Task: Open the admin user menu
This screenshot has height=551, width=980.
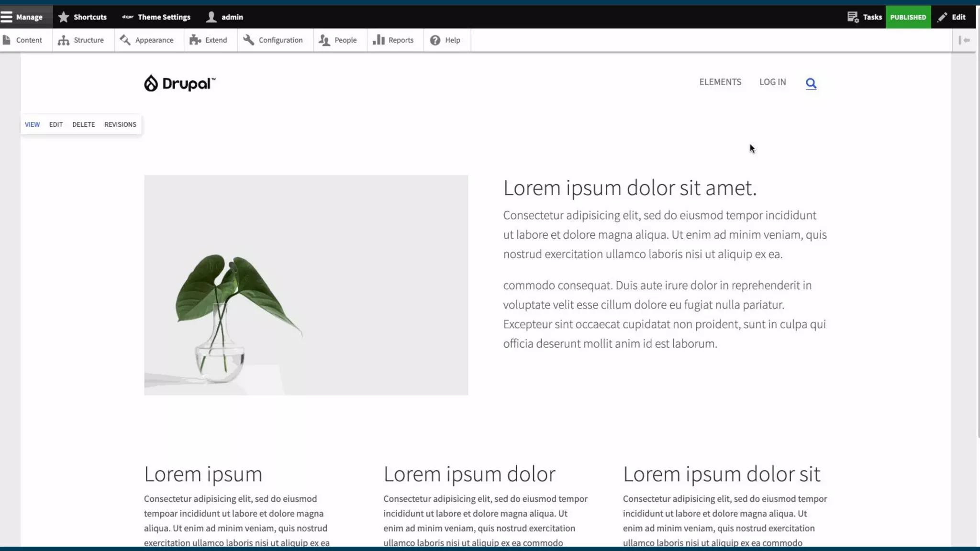Action: point(225,17)
